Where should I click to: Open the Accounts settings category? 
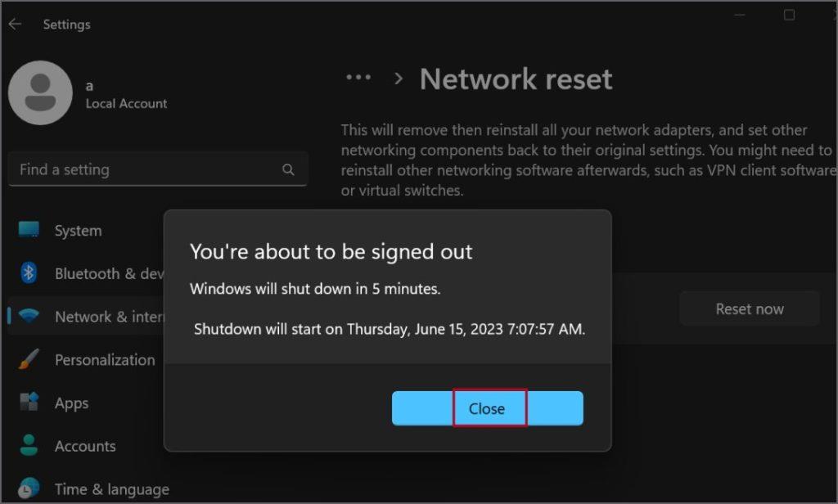click(x=87, y=446)
